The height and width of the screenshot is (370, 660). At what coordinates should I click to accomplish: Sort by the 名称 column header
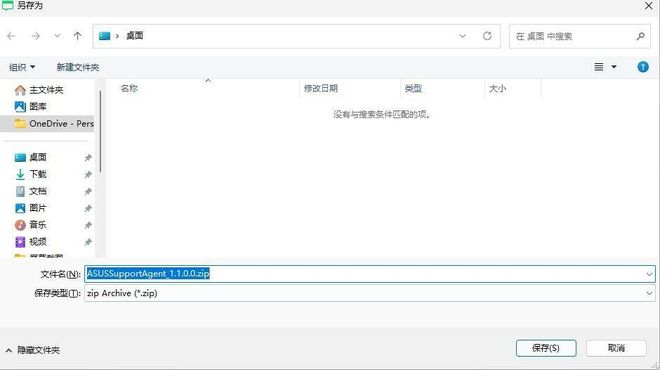[129, 88]
